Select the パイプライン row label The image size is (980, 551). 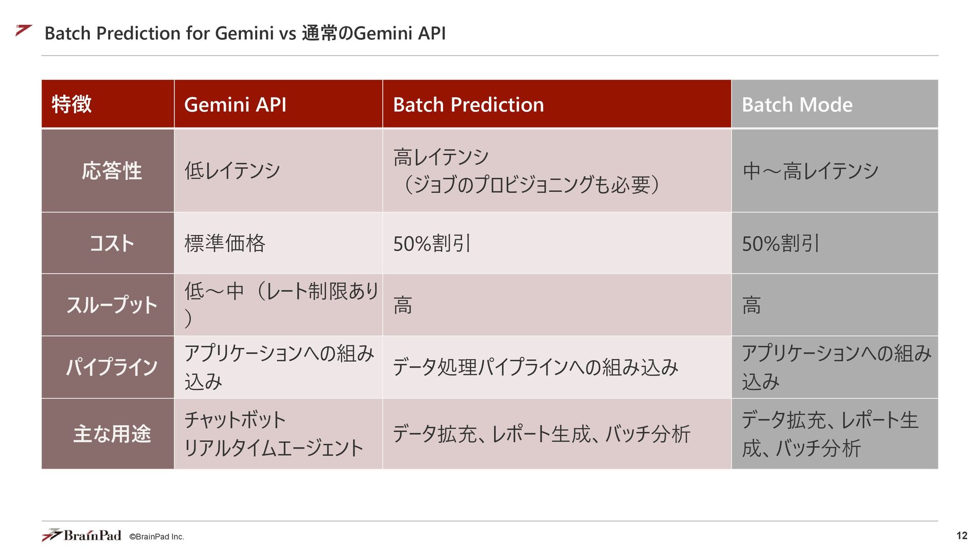pyautogui.click(x=108, y=367)
